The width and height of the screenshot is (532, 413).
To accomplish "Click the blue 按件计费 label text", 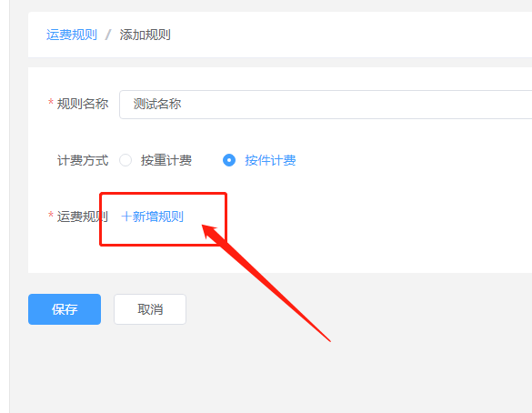I will coord(270,160).
